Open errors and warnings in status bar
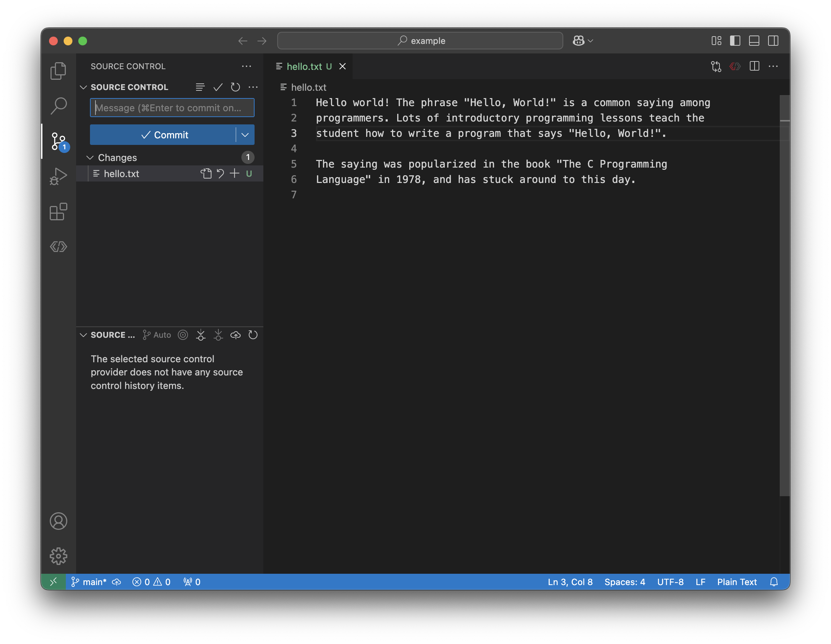Viewport: 831px width, 644px height. coord(151,582)
